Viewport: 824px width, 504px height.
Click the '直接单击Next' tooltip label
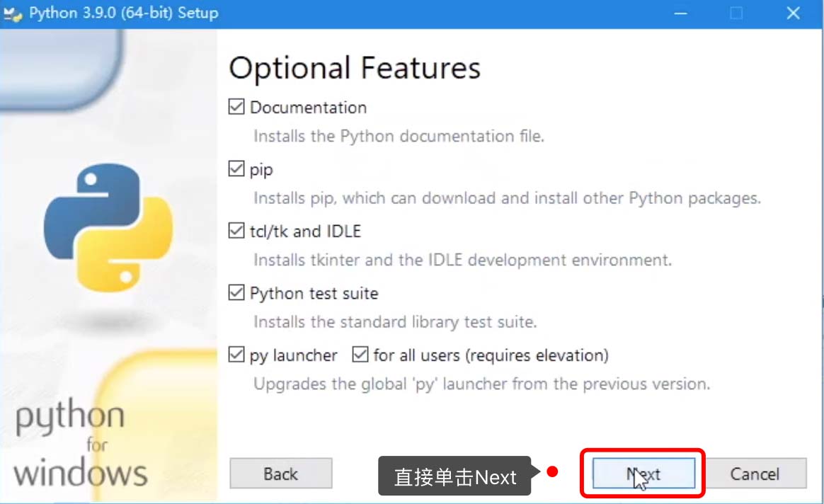[x=455, y=477]
